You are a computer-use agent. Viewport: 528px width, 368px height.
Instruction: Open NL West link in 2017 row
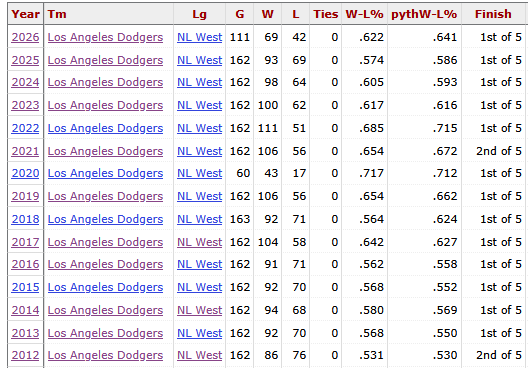[x=200, y=242]
